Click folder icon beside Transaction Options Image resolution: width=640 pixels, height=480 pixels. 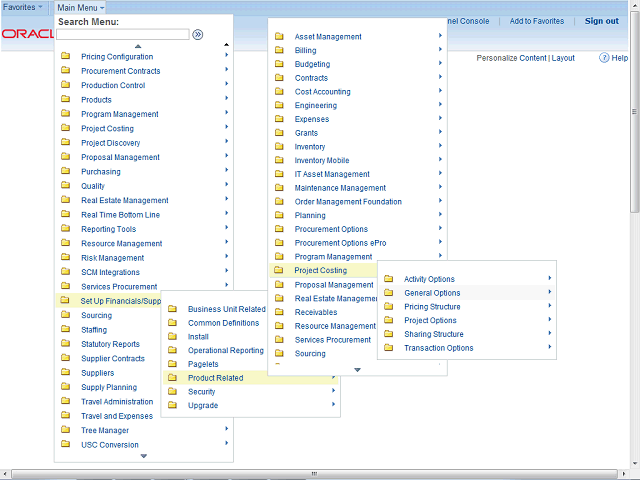pyautogui.click(x=389, y=348)
